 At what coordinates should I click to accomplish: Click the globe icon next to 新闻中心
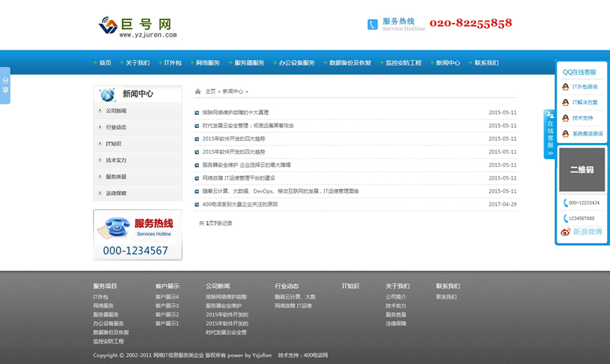click(108, 94)
